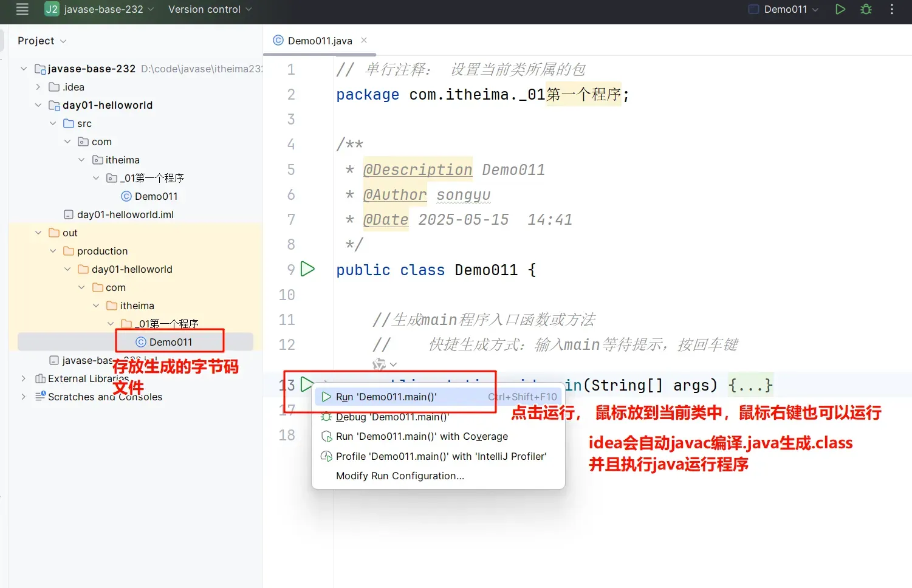
Task: Click the @Description tag in the Javadoc
Action: pos(417,169)
